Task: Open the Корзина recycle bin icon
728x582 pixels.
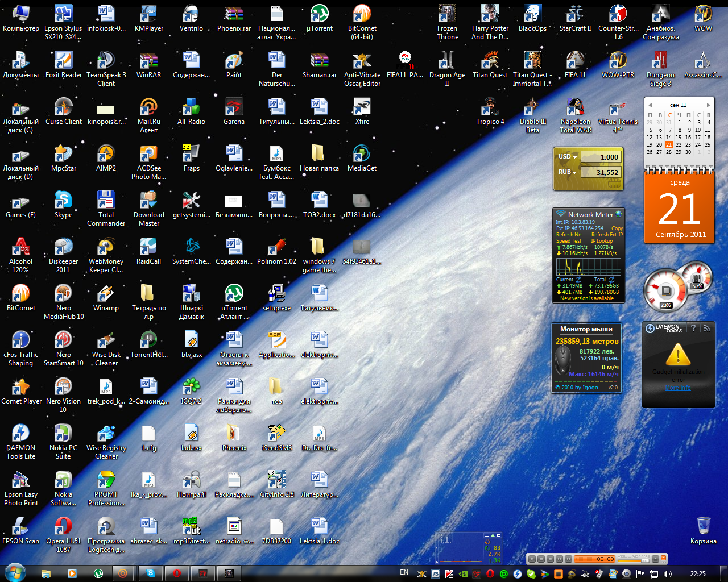Action: coord(703,527)
